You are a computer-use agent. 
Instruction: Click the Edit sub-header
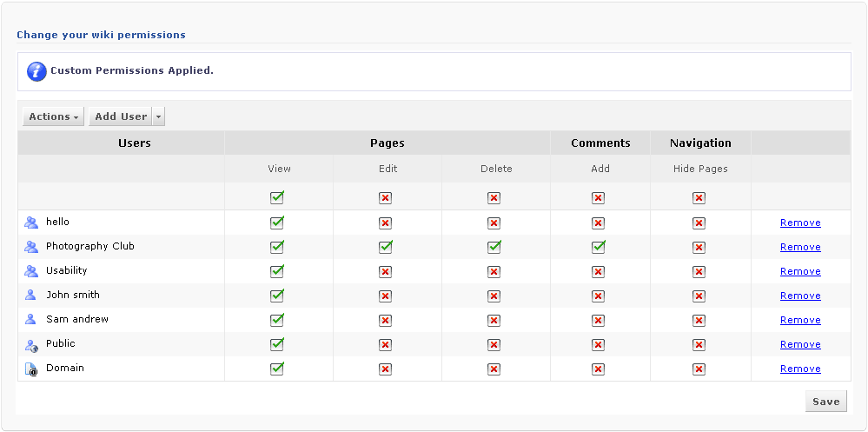coord(388,169)
